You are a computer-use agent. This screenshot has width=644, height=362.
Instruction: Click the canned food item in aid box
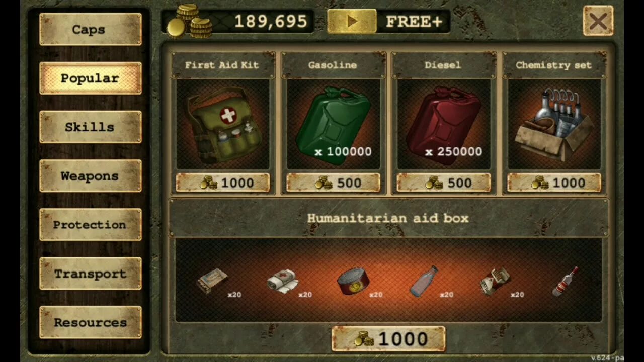(353, 282)
